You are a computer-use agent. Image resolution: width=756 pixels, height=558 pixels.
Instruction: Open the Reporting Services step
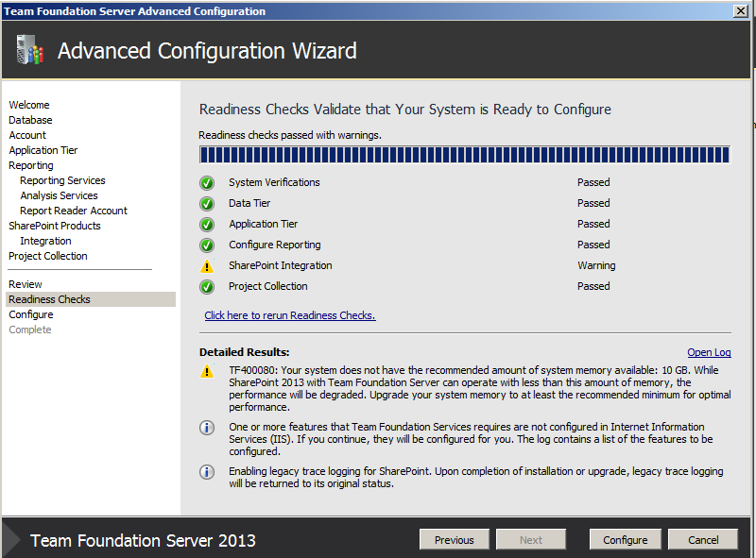point(62,180)
